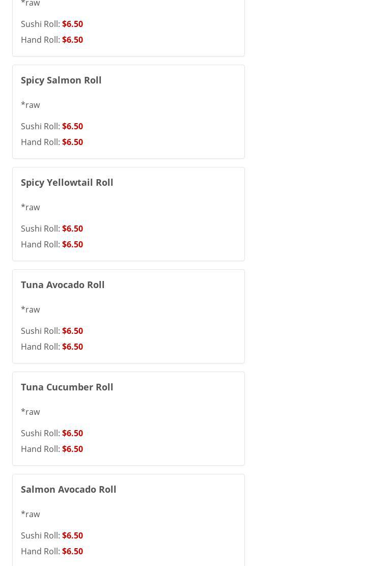The height and width of the screenshot is (566, 392).
Task: Select Hand Roll price under Tuna Avocado Roll
Action: pyautogui.click(x=72, y=347)
